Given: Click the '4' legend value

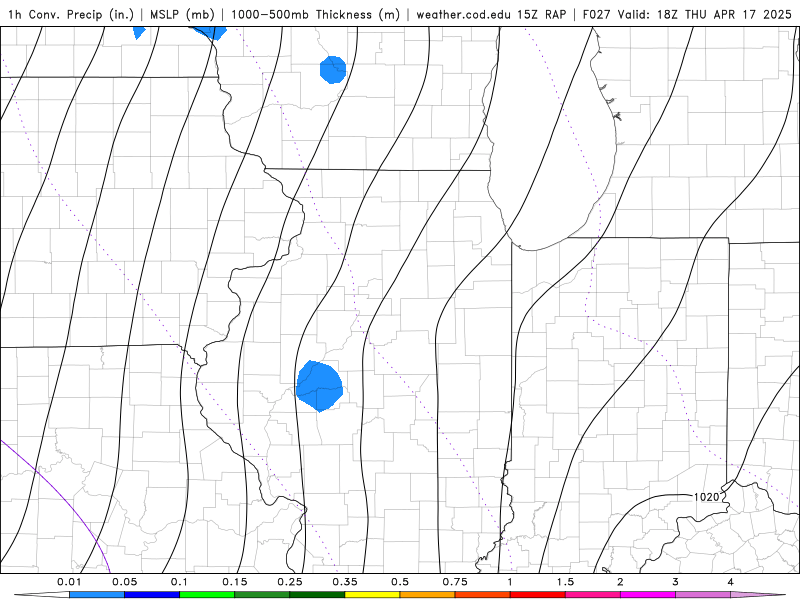Looking at the screenshot, I should click(x=731, y=582).
